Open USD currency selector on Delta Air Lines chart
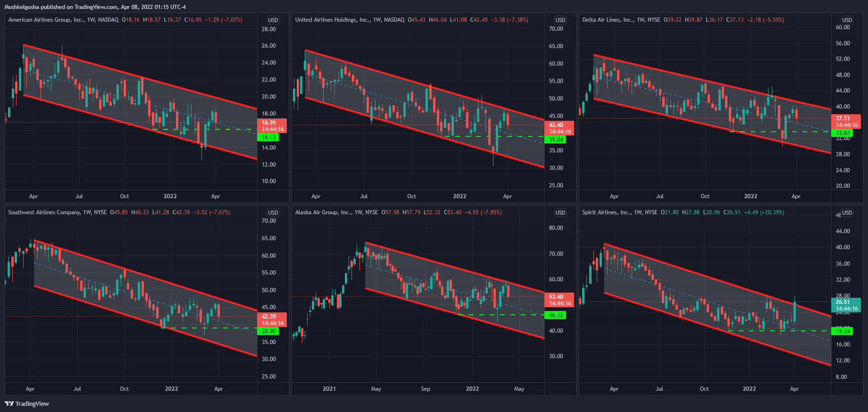868x412 pixels. click(x=847, y=20)
